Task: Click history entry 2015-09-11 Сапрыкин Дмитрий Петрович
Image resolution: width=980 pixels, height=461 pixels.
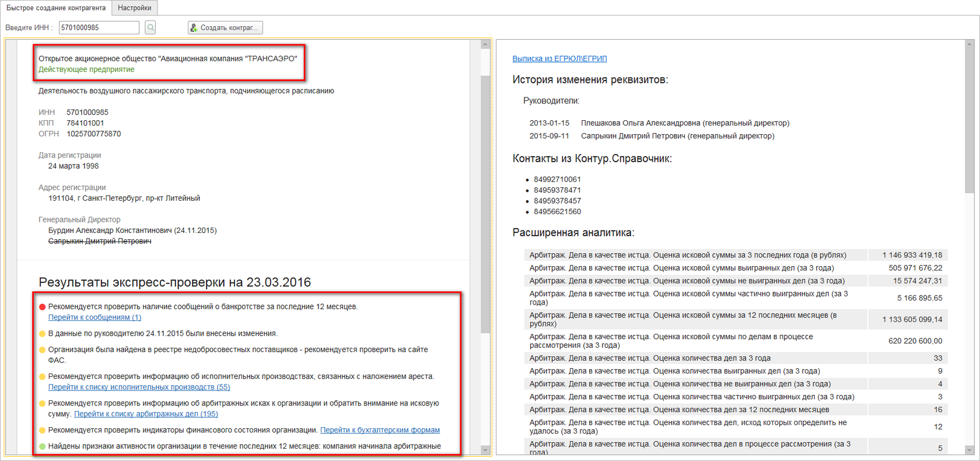Action: 652,136
